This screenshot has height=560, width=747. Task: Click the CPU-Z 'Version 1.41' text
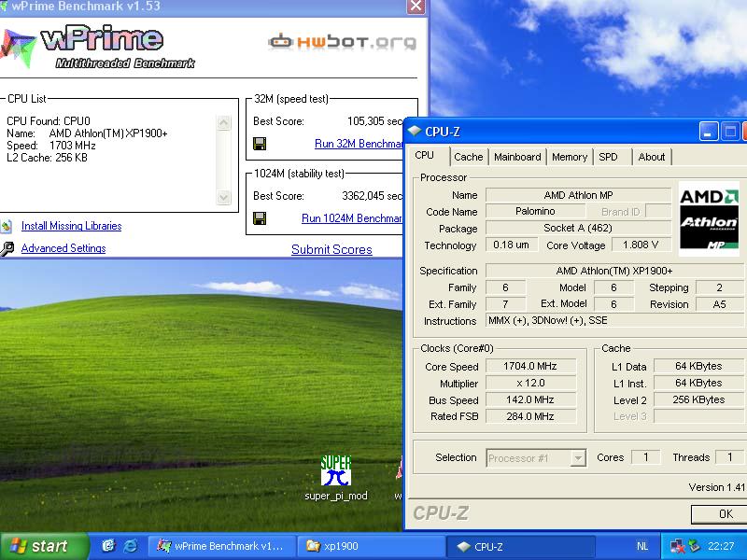(x=716, y=487)
